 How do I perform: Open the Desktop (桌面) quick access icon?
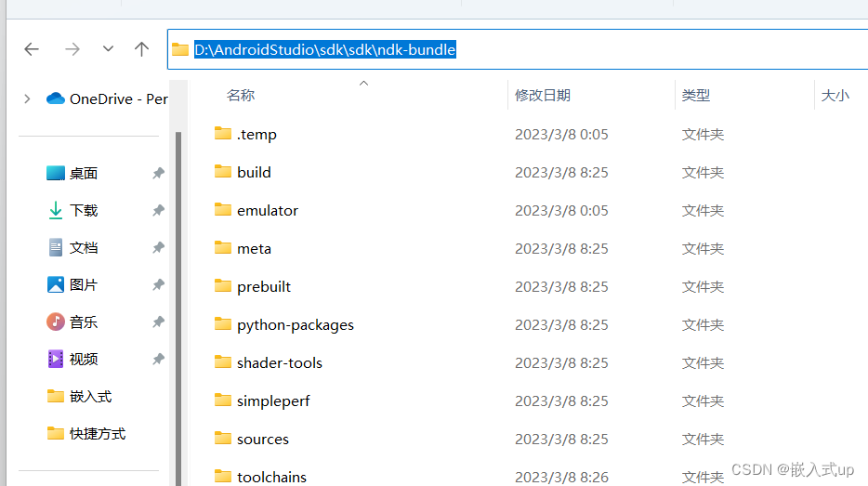point(56,173)
